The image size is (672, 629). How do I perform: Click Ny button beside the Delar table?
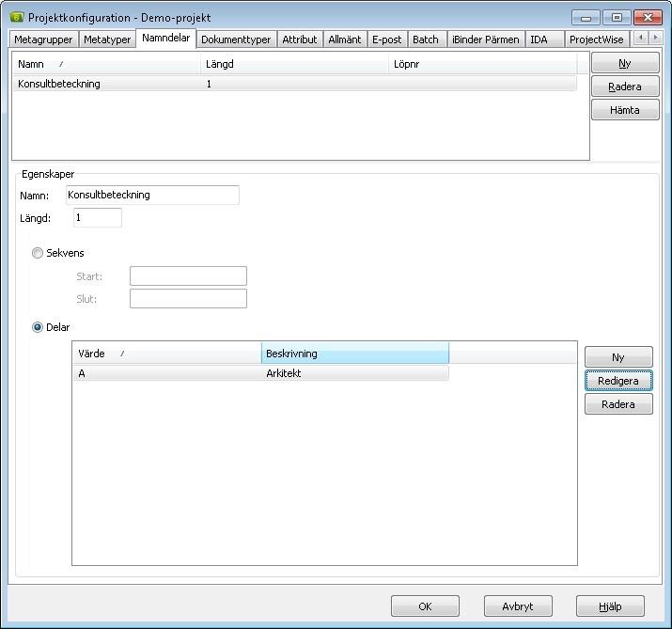tap(618, 357)
